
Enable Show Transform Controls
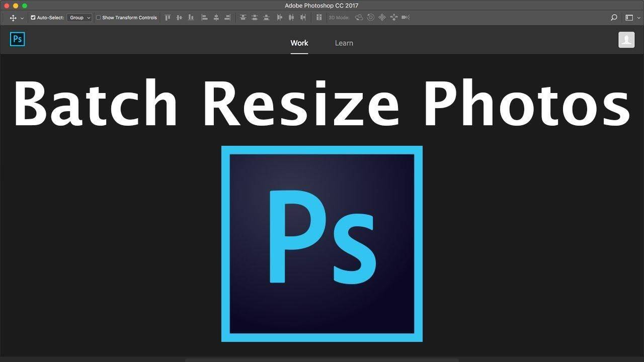(98, 17)
